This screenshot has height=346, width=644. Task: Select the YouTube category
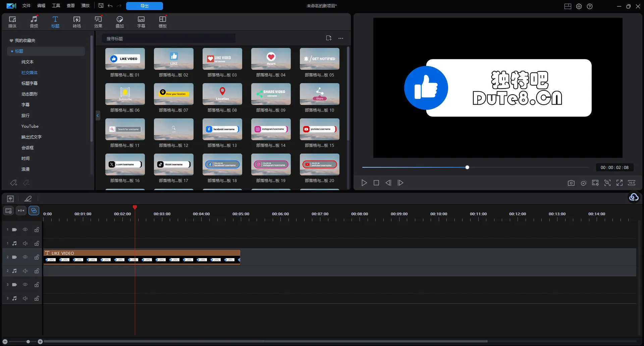[30, 126]
